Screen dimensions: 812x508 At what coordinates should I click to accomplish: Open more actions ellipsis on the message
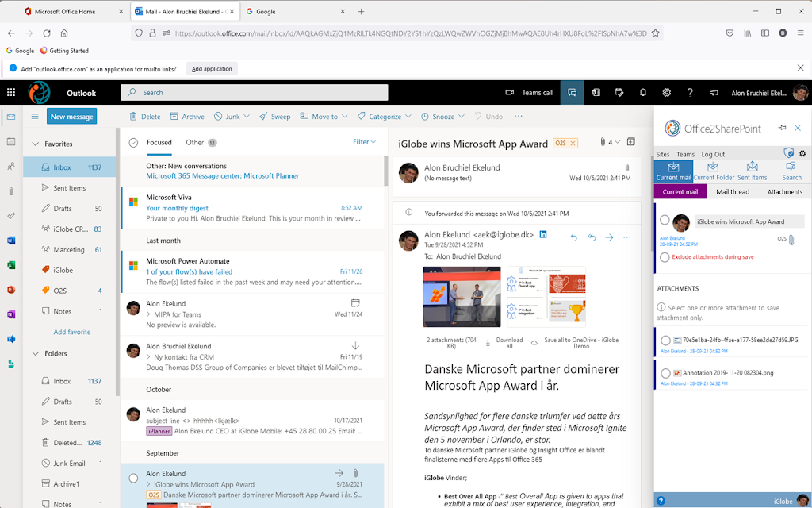[x=627, y=237]
